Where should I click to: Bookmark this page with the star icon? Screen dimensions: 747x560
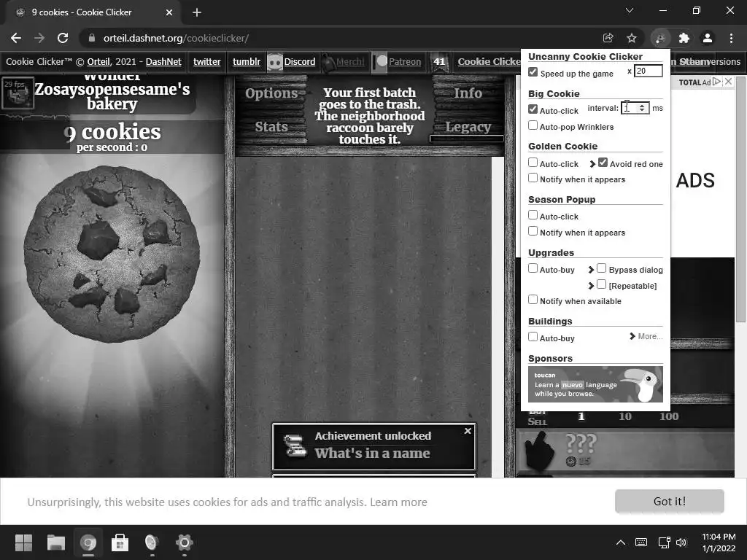632,38
